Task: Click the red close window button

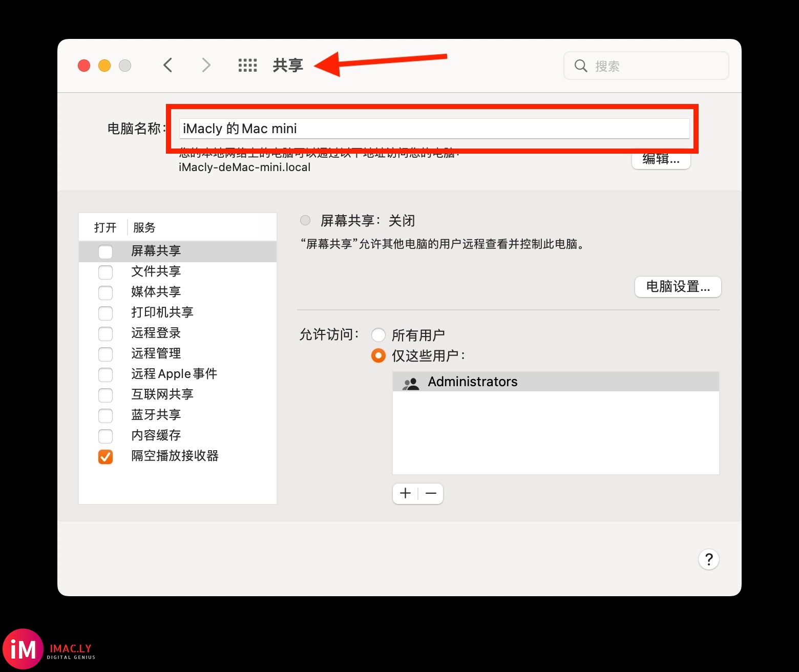Action: click(84, 66)
